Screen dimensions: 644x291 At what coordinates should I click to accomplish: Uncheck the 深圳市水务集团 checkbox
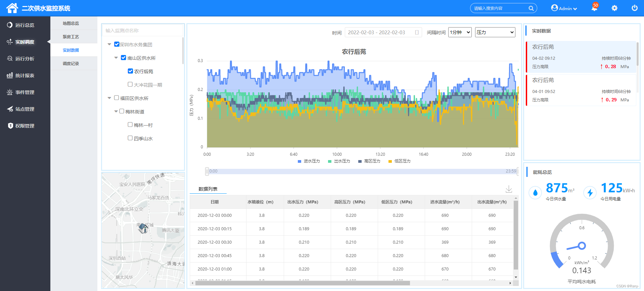pos(117,44)
